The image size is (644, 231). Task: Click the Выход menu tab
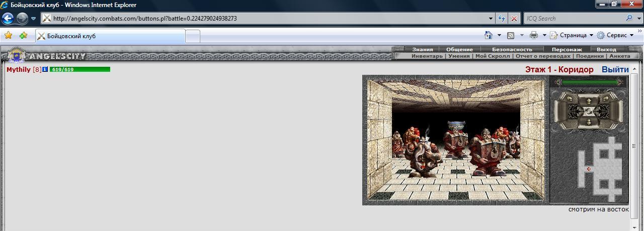point(606,49)
